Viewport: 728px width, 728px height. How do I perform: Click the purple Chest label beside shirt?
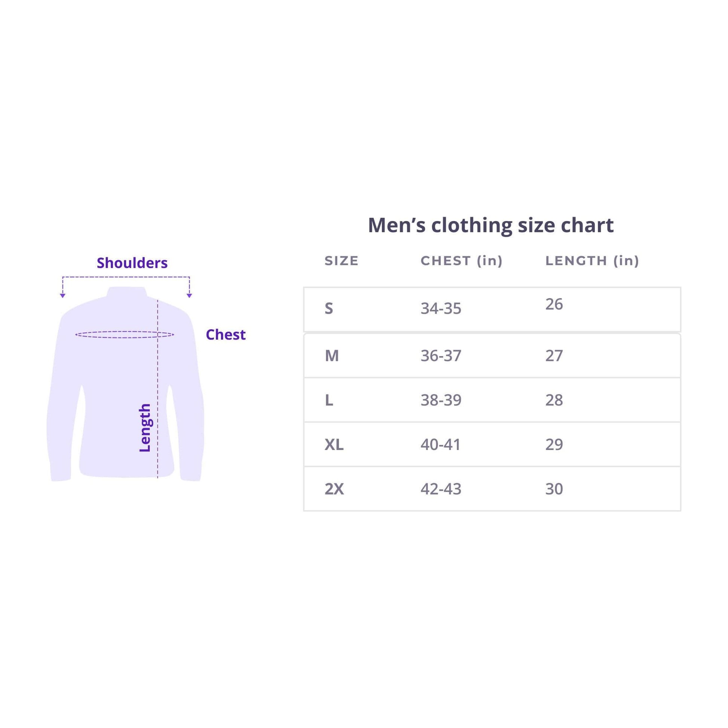tap(225, 334)
